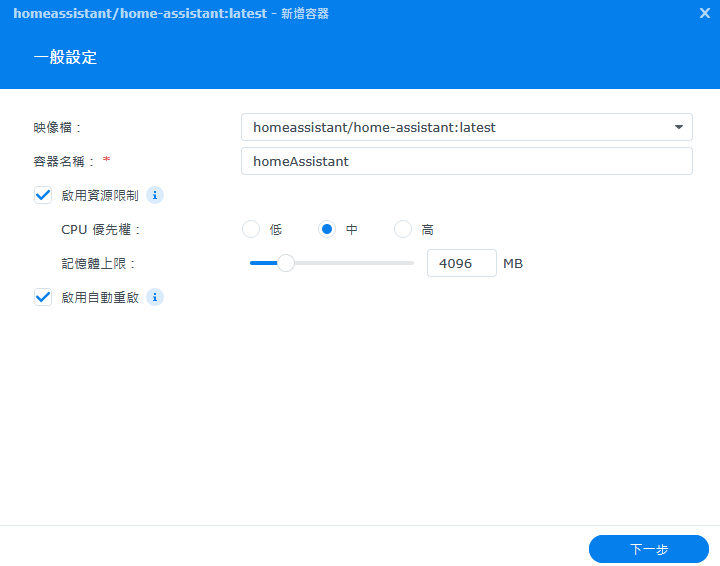Click the 記憶體上限 label
This screenshot has height=566, width=720.
pyautogui.click(x=98, y=263)
